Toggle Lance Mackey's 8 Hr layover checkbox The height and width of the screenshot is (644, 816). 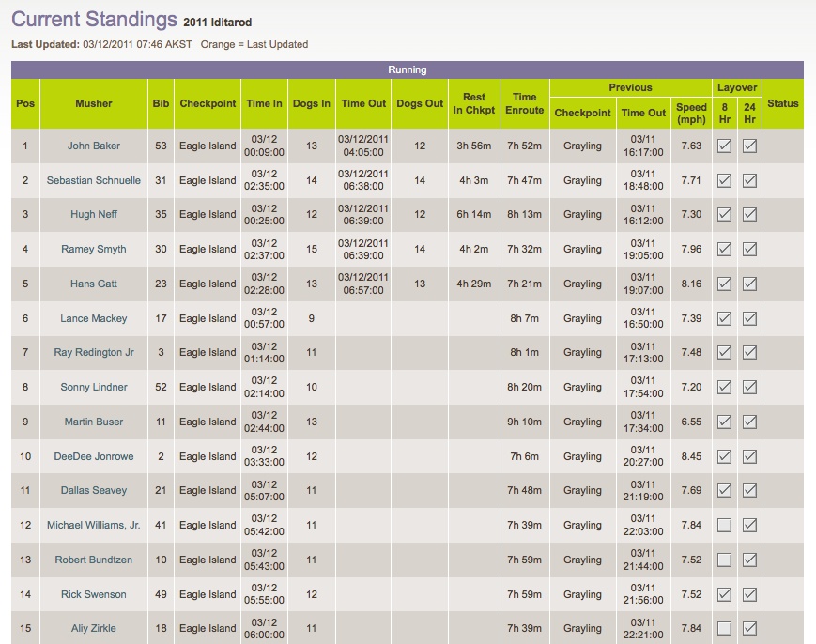(724, 318)
